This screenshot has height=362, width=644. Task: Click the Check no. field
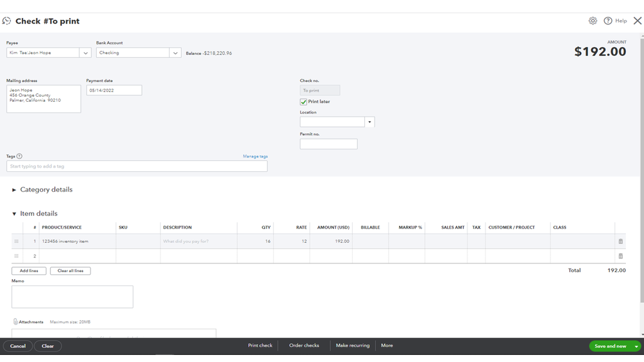click(x=320, y=90)
